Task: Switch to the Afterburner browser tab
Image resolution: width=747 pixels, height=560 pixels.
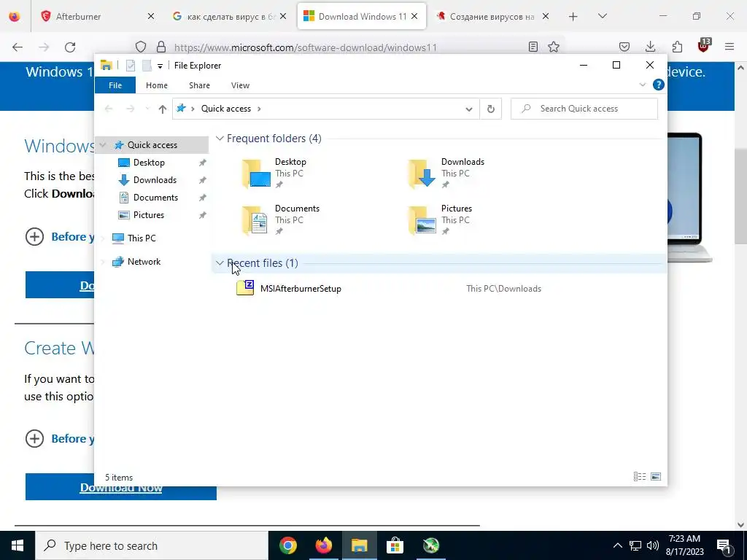Action: click(97, 17)
